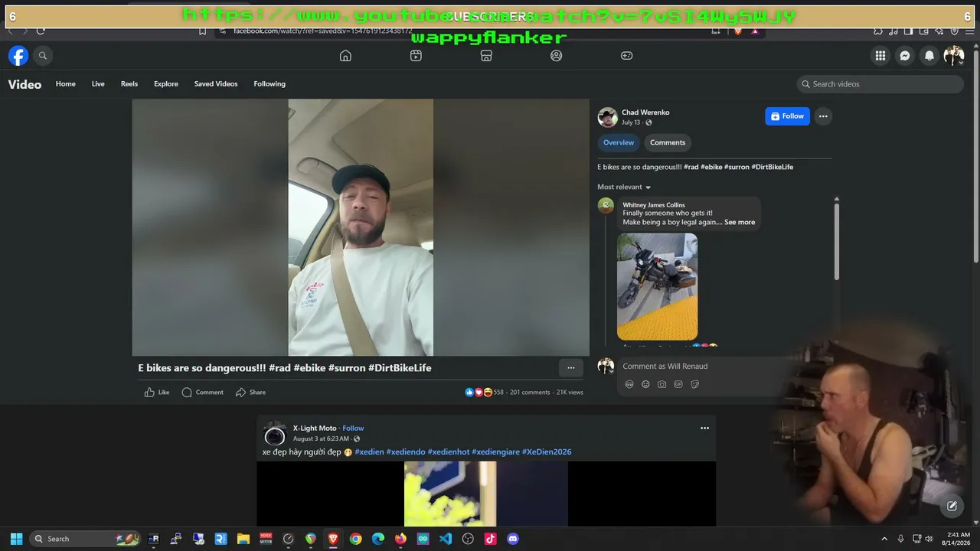Open Whitney James Collins' profile
This screenshot has height=551, width=980.
[x=654, y=205]
